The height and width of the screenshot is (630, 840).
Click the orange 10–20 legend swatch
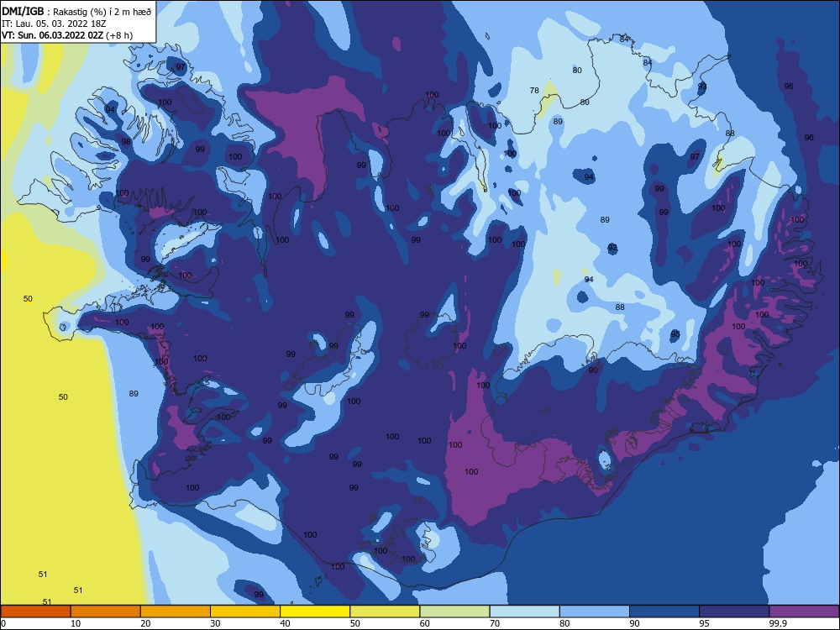pos(106,612)
